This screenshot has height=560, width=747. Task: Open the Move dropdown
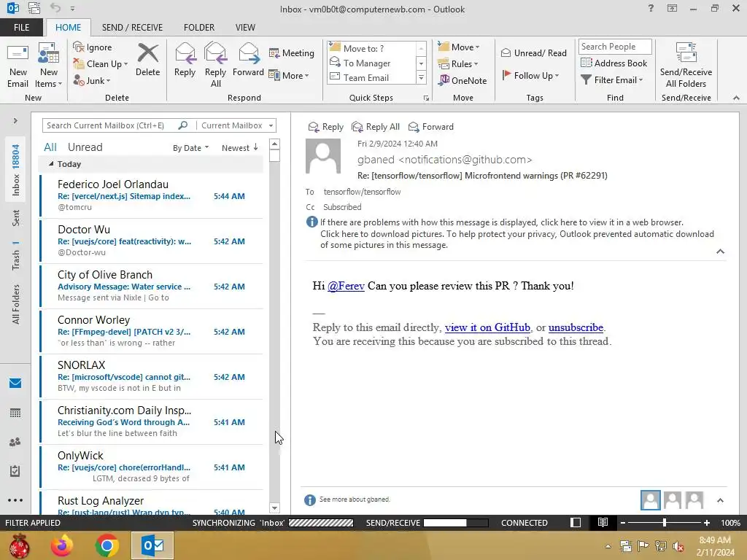459,47
